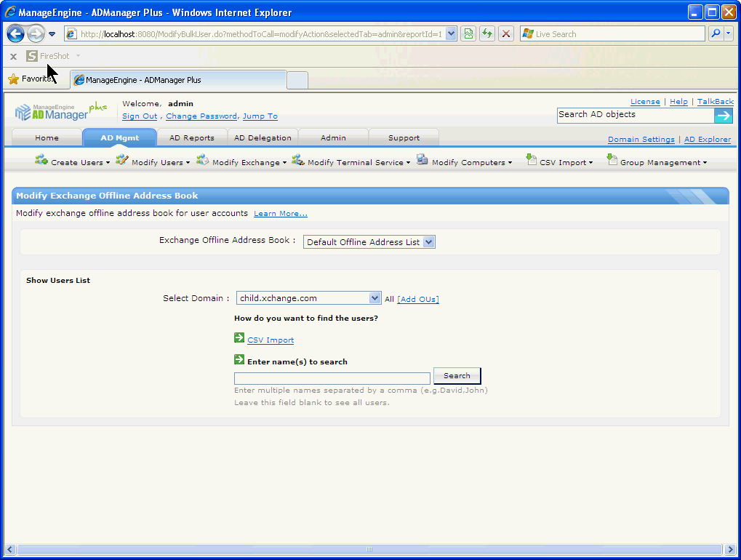Click the Learn More link
The width and height of the screenshot is (741, 560).
click(279, 213)
